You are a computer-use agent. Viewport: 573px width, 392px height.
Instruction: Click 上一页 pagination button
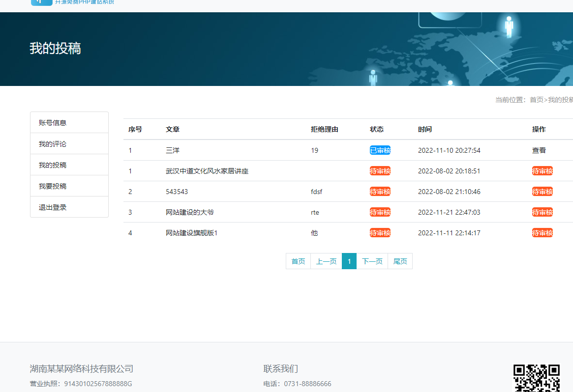[x=326, y=261]
